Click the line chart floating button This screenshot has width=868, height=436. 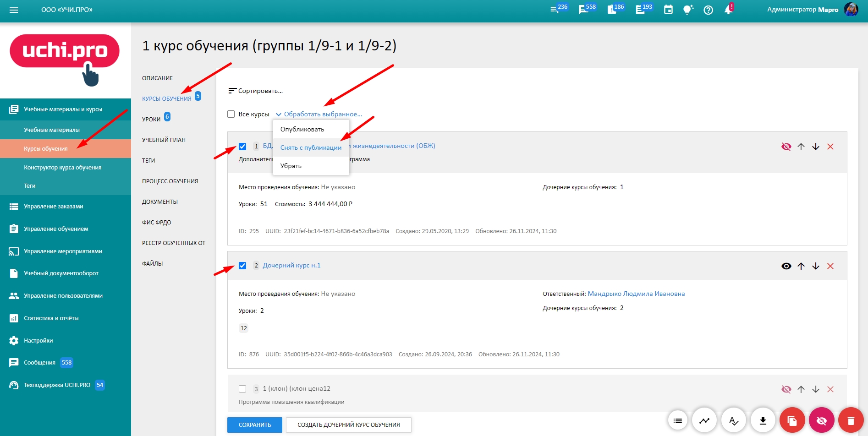[704, 420]
